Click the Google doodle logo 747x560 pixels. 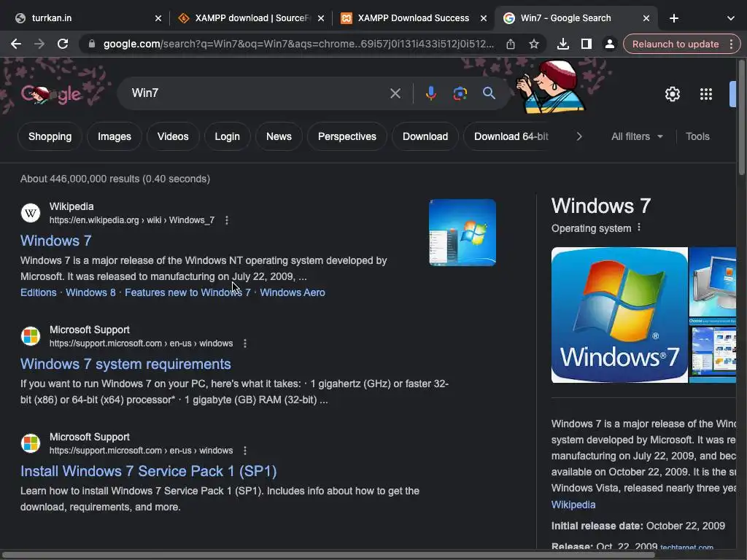tap(51, 94)
